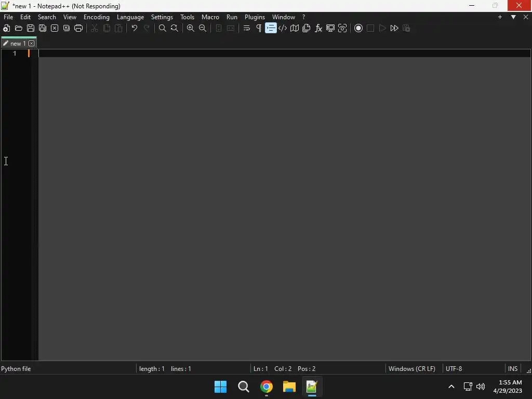
Task: Open taskbar Search
Action: 244,387
